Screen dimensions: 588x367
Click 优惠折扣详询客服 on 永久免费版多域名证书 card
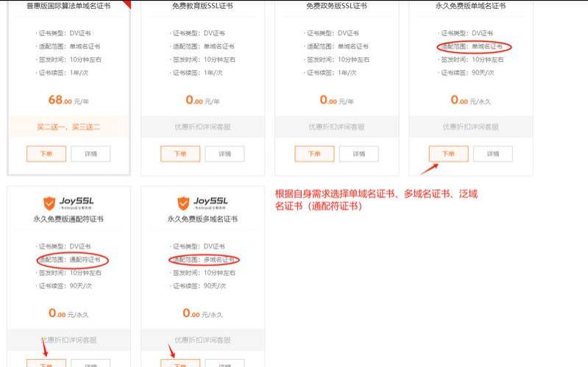point(202,340)
